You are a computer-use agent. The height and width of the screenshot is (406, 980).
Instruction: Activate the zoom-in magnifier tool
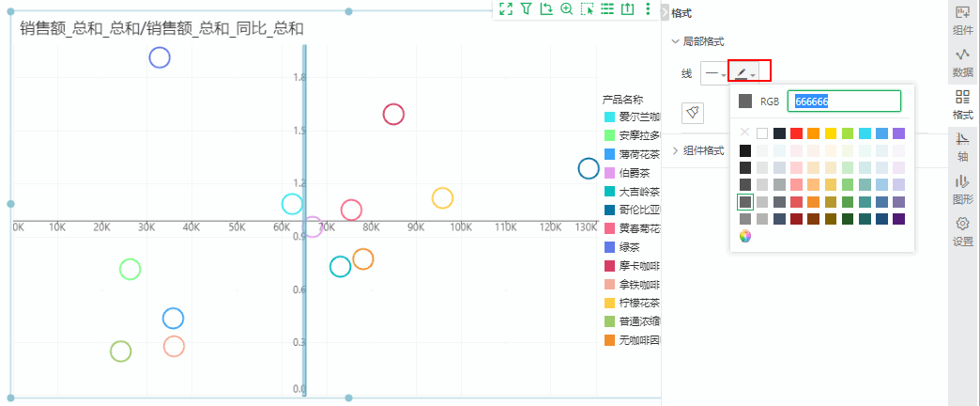[x=567, y=8]
